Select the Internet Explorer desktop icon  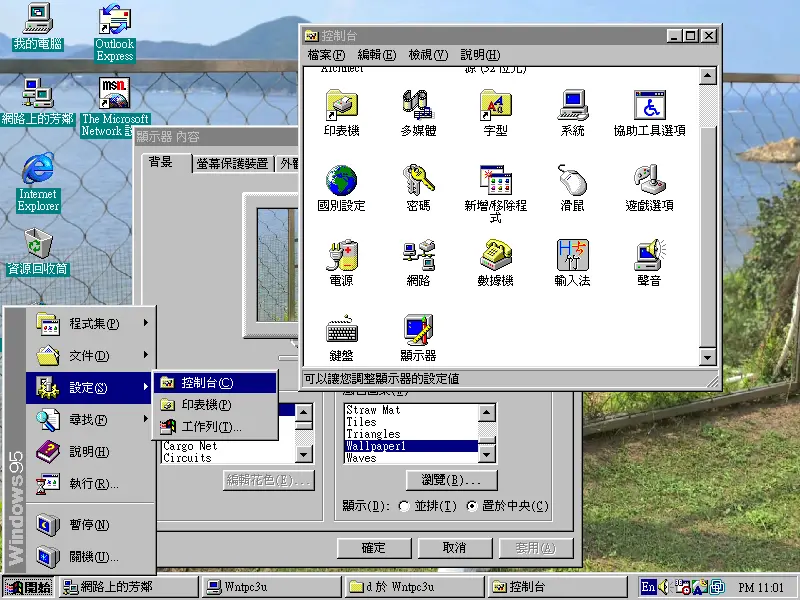pyautogui.click(x=38, y=182)
